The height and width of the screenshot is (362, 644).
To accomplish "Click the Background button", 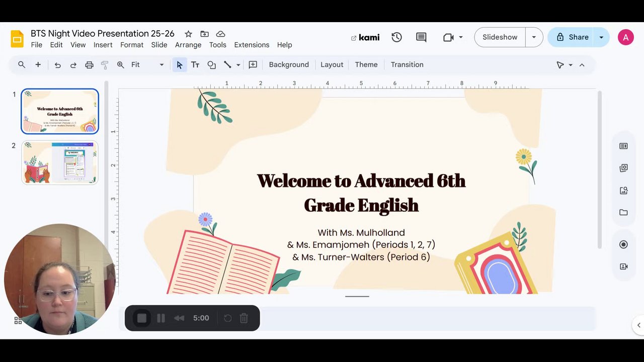I will (x=289, y=65).
